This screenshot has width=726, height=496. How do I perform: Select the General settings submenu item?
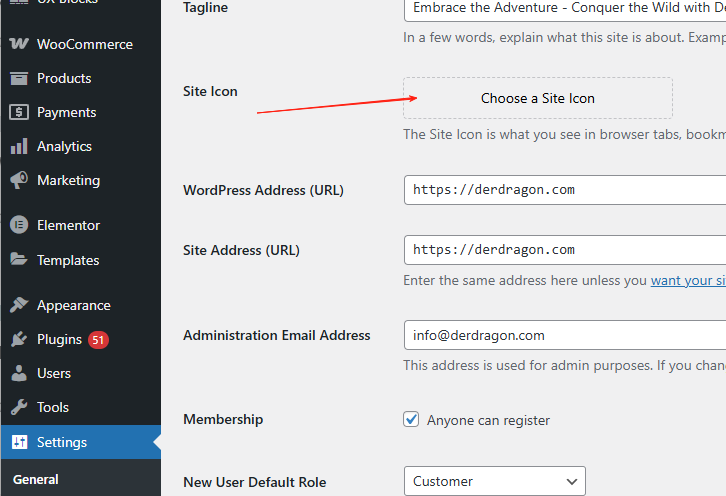pyautogui.click(x=36, y=479)
